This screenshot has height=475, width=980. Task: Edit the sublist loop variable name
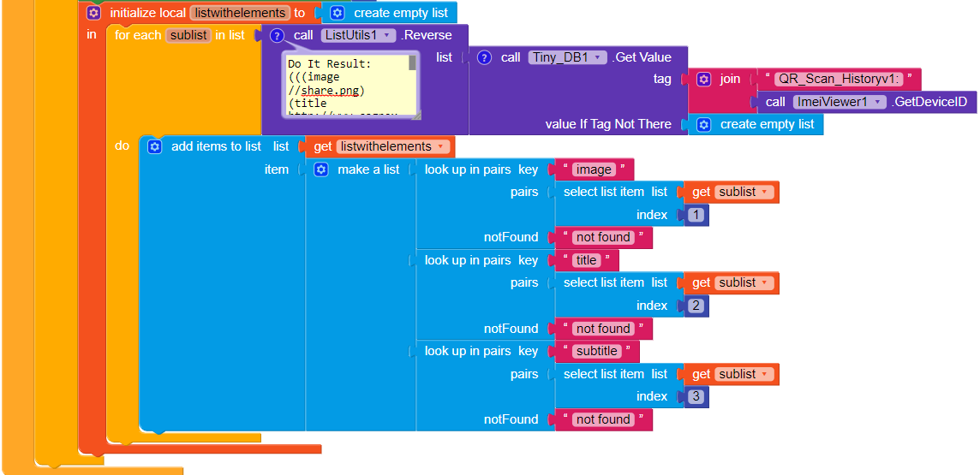tap(188, 35)
